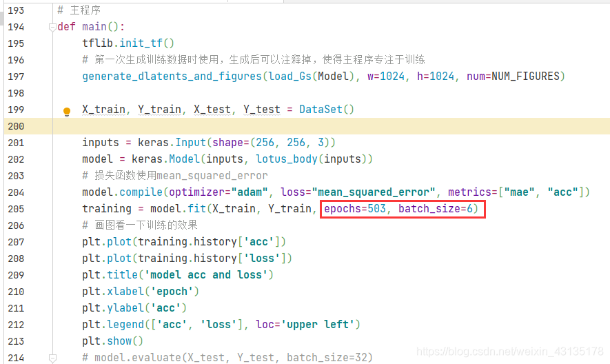Click 'X_test' variable on line 199
Image resolution: width=610 pixels, height=364 pixels.
tap(212, 110)
